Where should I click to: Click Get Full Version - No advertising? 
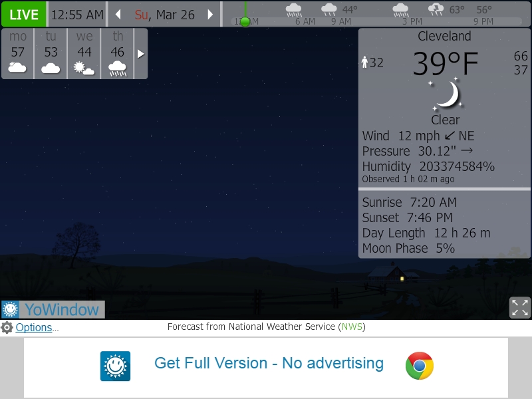pyautogui.click(x=269, y=363)
